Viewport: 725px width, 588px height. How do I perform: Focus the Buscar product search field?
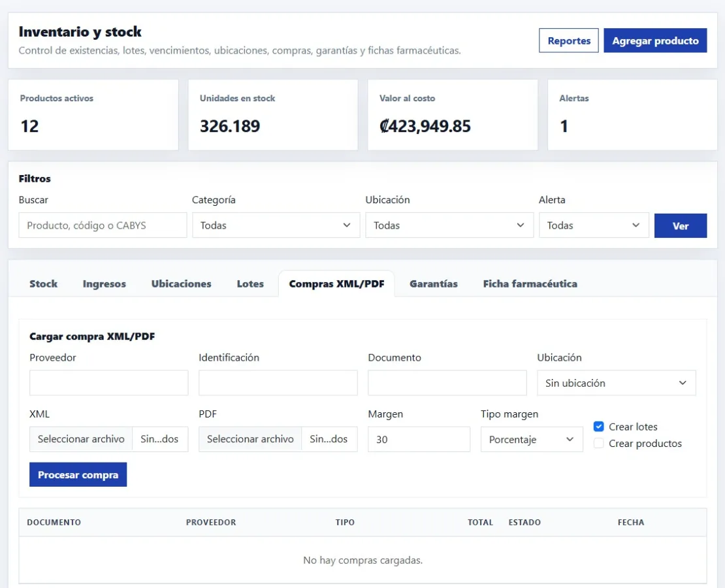point(103,225)
